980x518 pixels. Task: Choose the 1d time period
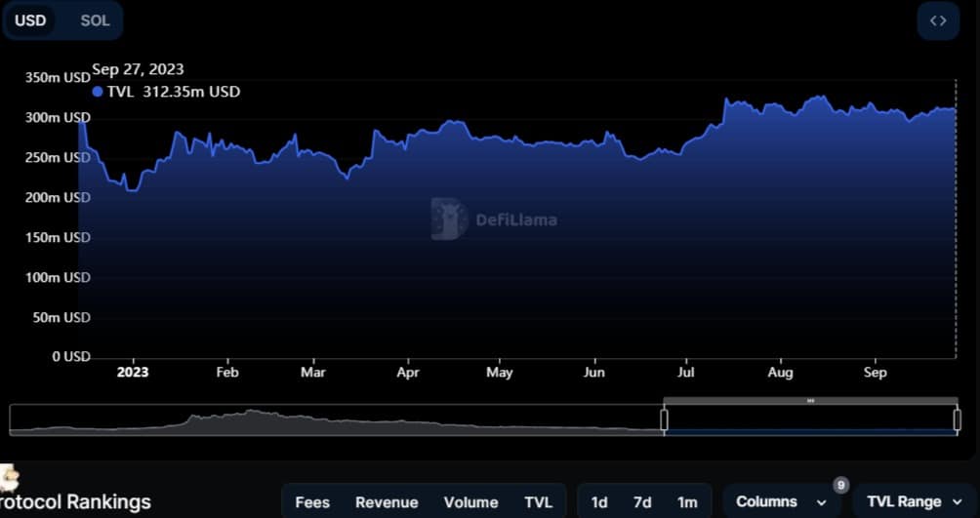coord(599,502)
